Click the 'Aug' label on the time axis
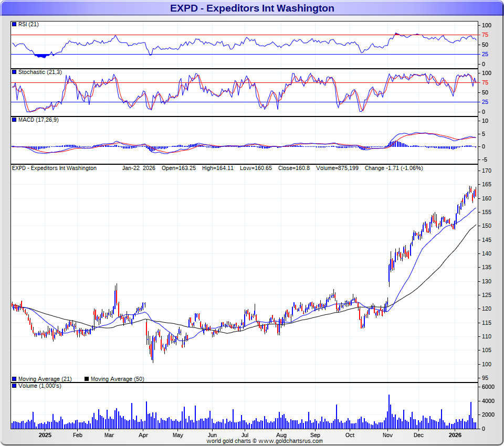504x446 pixels. 281,435
